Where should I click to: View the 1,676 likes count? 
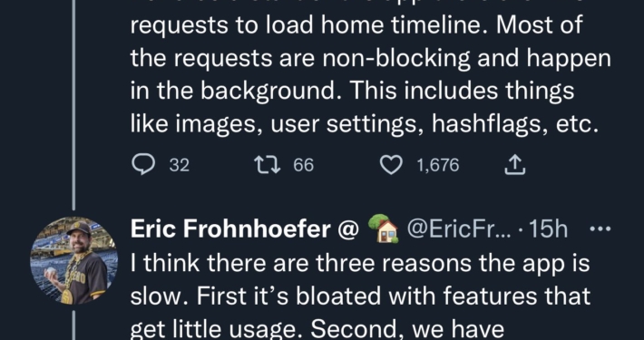438,166
